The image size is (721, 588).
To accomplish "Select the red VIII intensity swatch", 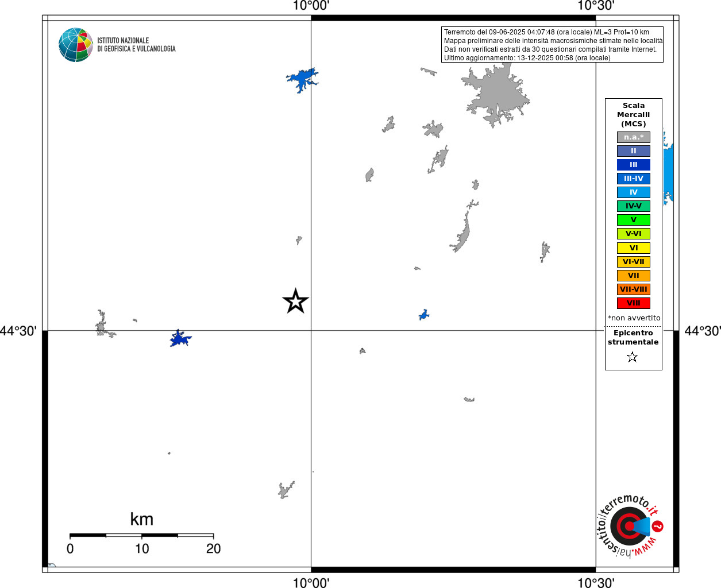I will point(634,303).
